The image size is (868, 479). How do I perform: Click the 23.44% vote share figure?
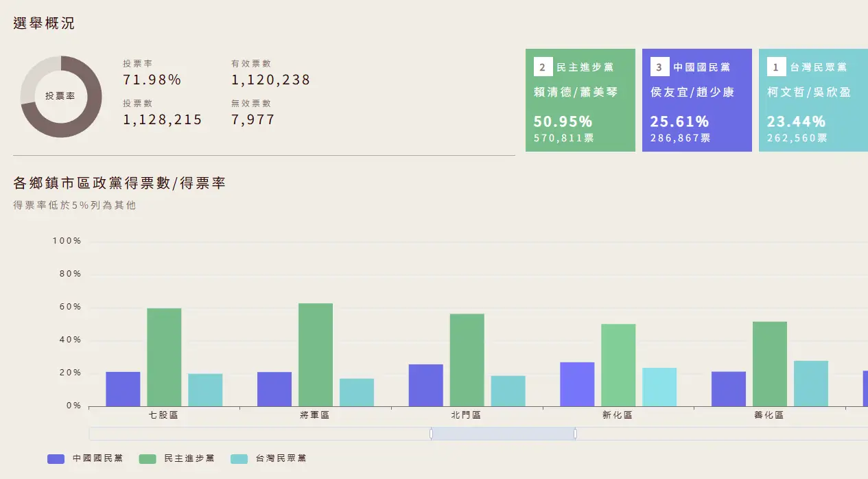796,121
